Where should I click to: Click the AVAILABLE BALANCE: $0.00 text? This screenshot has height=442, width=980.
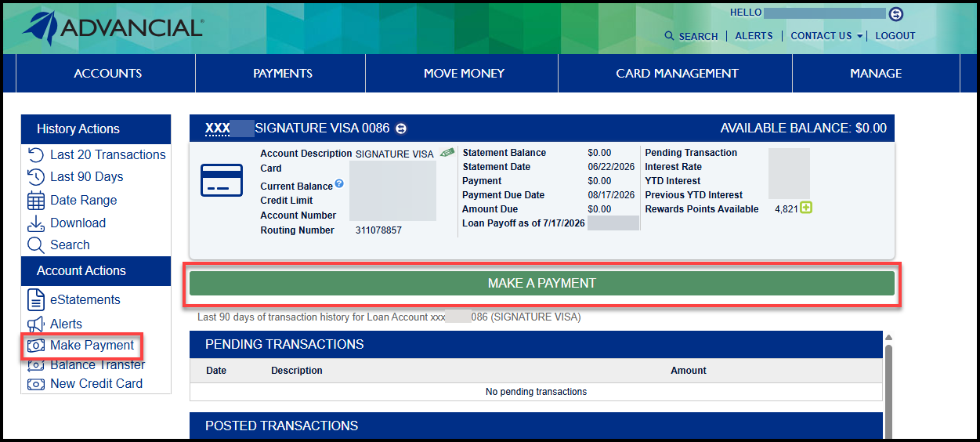tap(804, 129)
